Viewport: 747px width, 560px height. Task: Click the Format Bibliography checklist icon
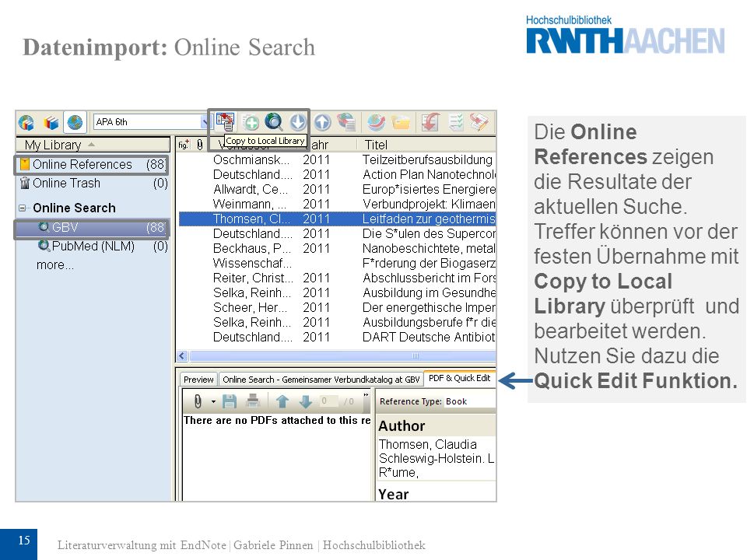pos(456,122)
